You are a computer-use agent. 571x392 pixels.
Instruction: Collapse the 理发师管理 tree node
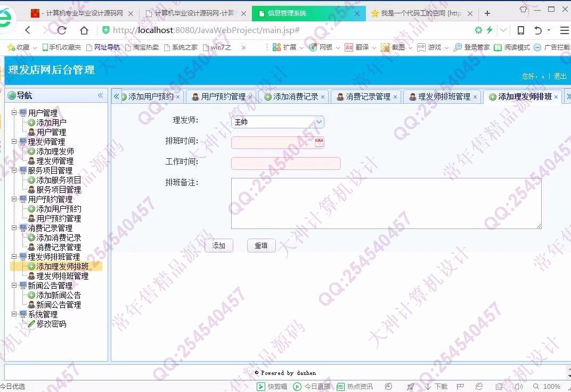pyautogui.click(x=14, y=142)
